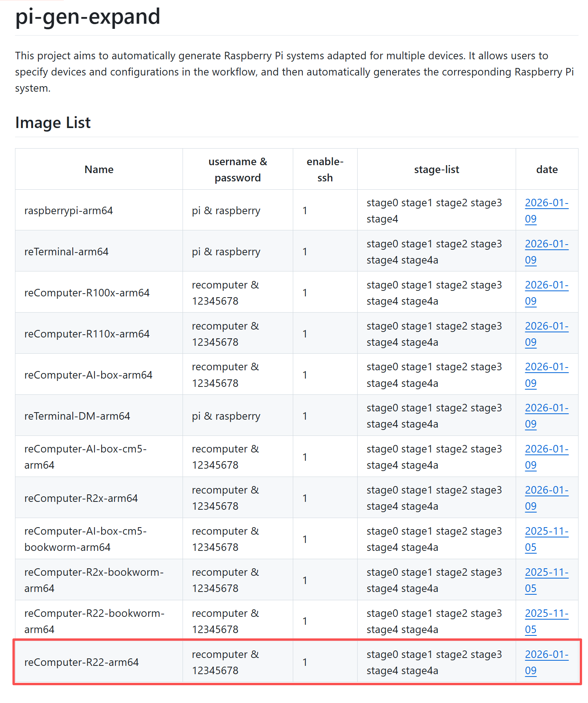Follow the date link for reComputer-AI-box-arm64
The image size is (588, 703).
coord(546,367)
